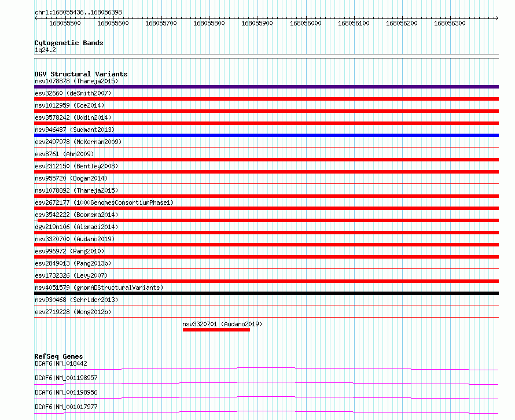The image size is (515, 420).
Task: Click ruler position 168055500
Action: click(65, 23)
